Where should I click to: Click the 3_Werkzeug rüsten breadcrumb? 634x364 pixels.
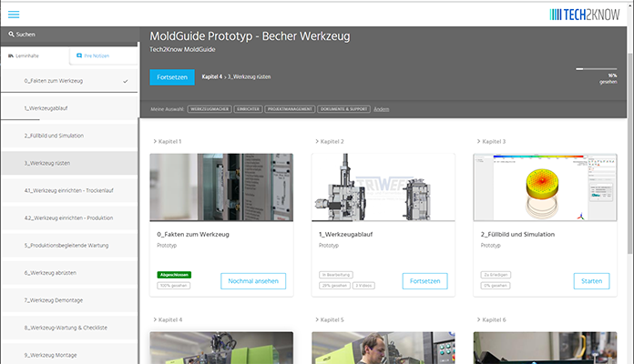[249, 76]
